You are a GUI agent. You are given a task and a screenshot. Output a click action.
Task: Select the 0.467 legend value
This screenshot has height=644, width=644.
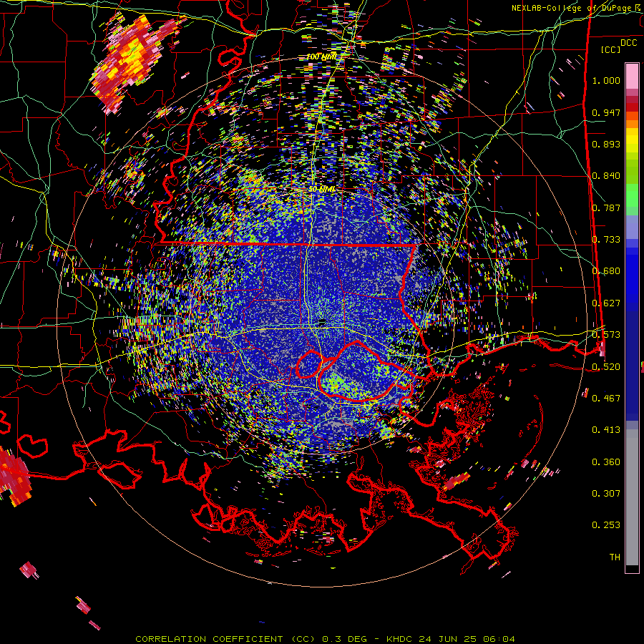[606, 398]
